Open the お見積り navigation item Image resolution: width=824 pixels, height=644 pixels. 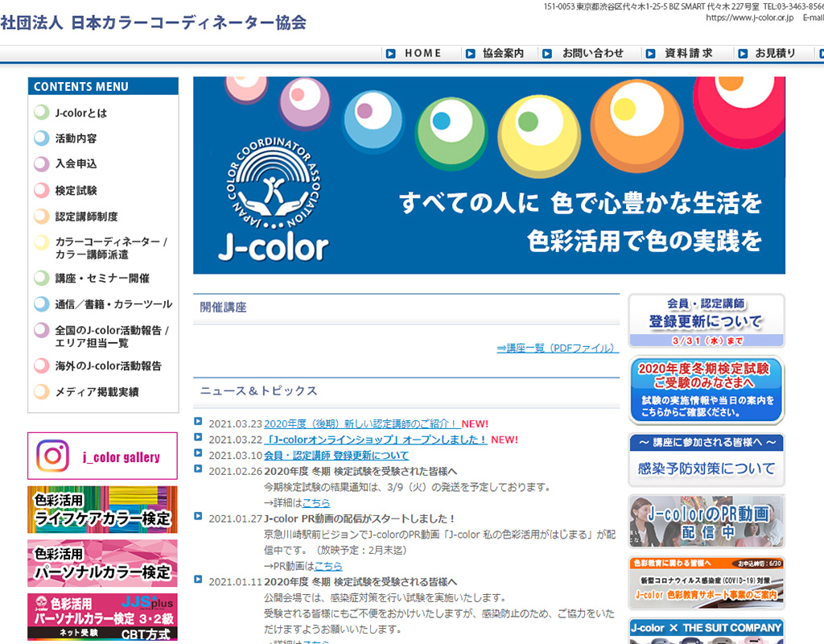[x=775, y=53]
